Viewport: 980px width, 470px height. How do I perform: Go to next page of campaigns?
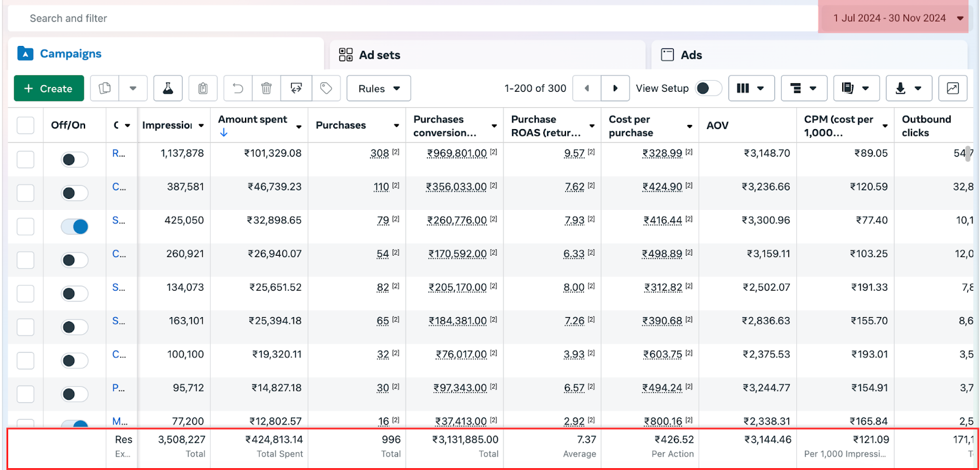pyautogui.click(x=615, y=89)
